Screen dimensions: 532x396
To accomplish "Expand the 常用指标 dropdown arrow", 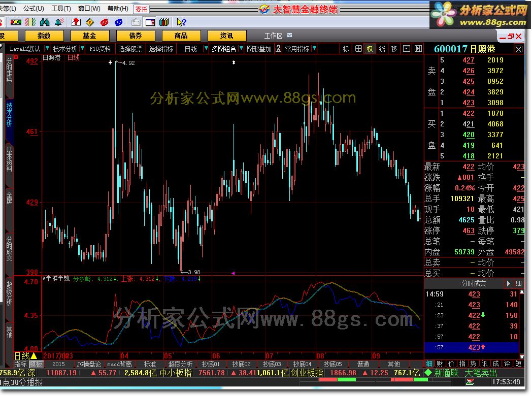I will point(315,49).
